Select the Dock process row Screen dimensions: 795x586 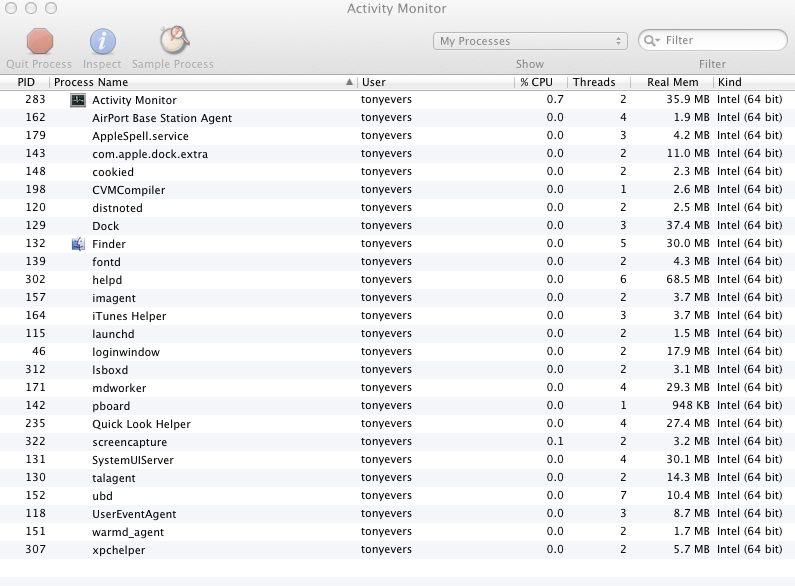point(398,226)
